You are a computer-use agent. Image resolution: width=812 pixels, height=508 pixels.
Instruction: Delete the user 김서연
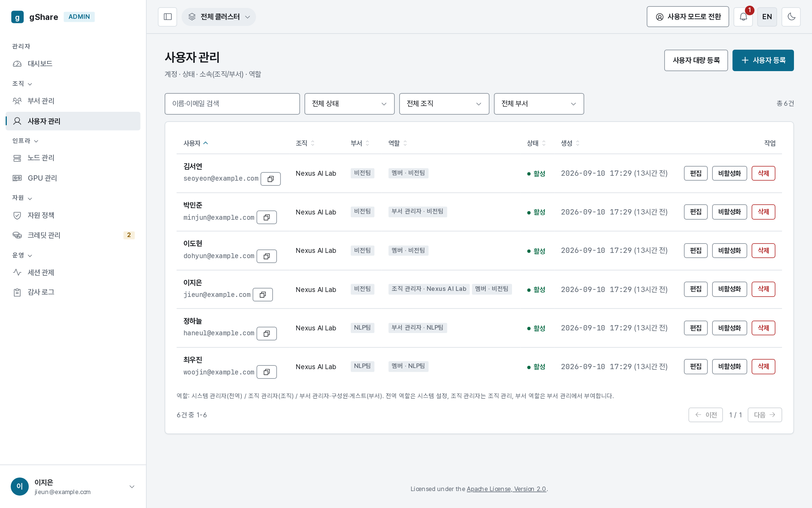click(763, 173)
